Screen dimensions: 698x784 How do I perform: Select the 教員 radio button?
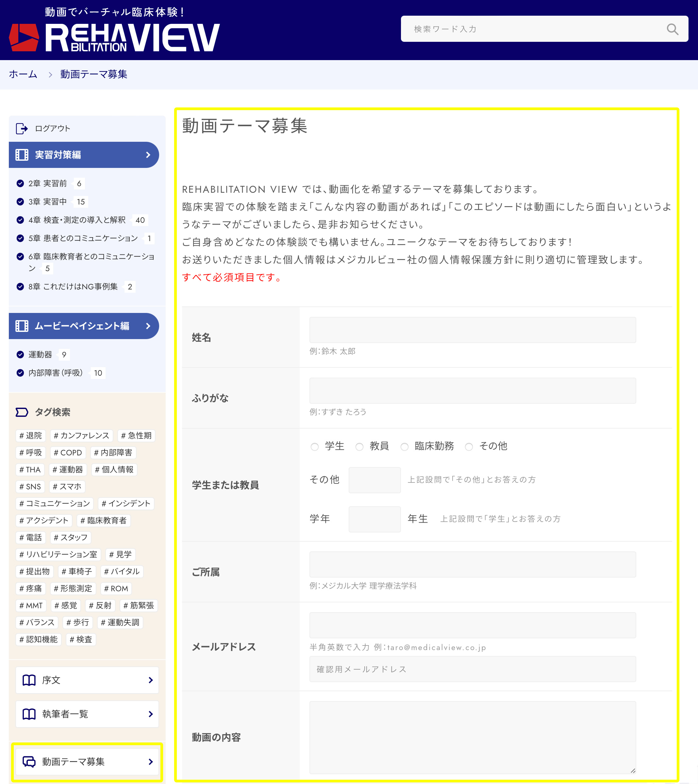click(359, 447)
